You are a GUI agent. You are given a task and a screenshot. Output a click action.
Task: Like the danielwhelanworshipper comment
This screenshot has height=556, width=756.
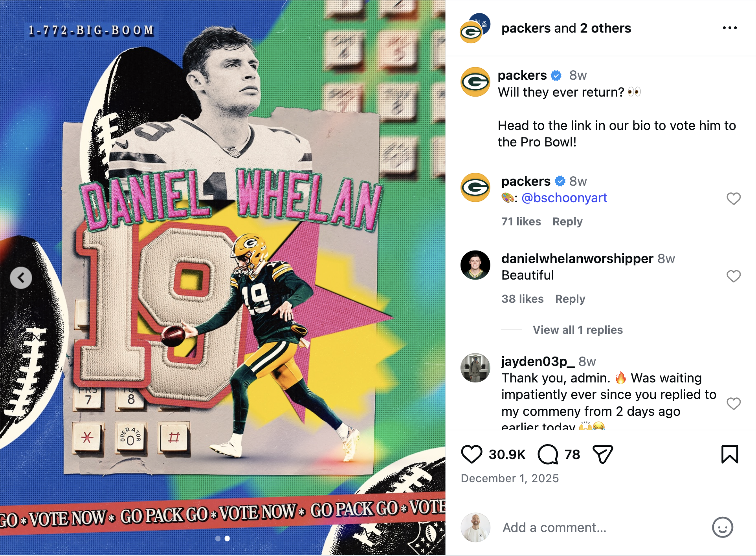click(x=733, y=276)
